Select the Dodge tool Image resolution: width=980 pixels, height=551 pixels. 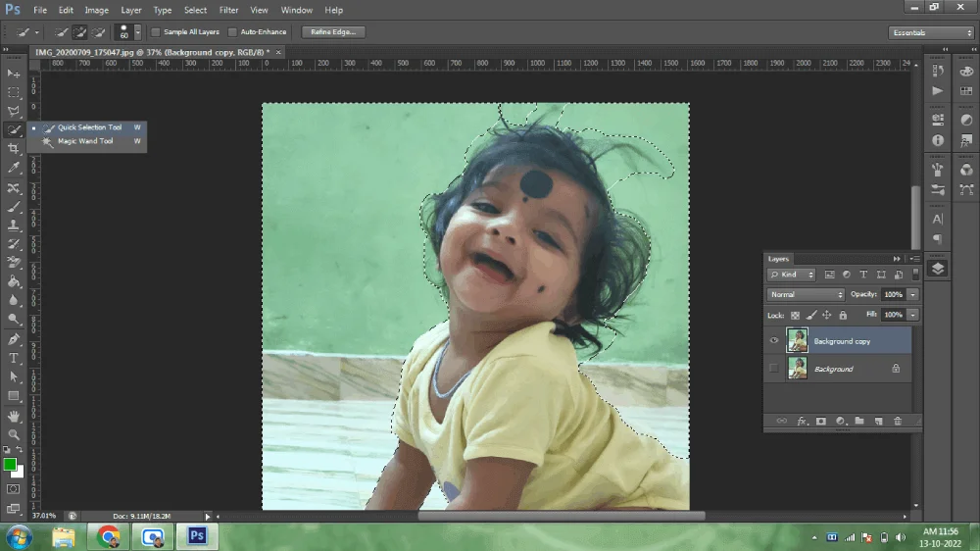[13, 319]
